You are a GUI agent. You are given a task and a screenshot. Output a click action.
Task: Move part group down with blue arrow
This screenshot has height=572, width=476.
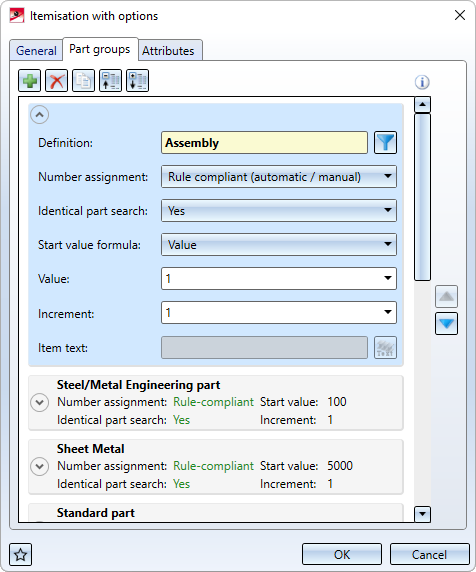[x=446, y=324]
